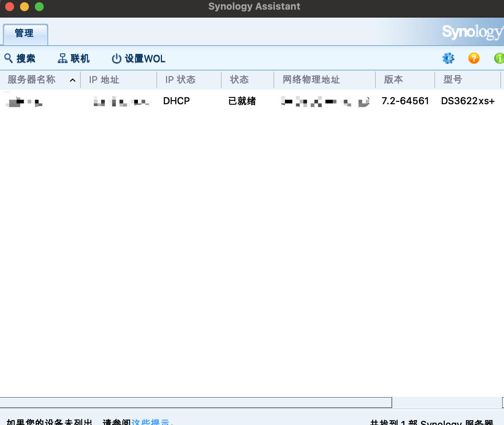Click the sort arrow beside 服务器名称
The height and width of the screenshot is (425, 504).
(x=73, y=80)
